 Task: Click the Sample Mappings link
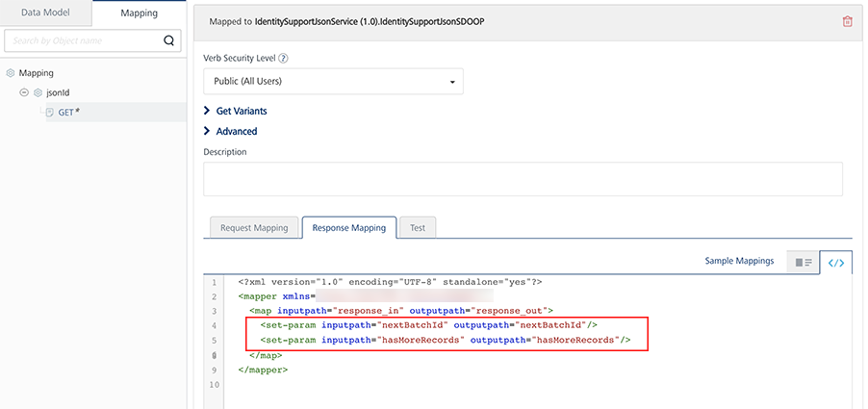[739, 262]
